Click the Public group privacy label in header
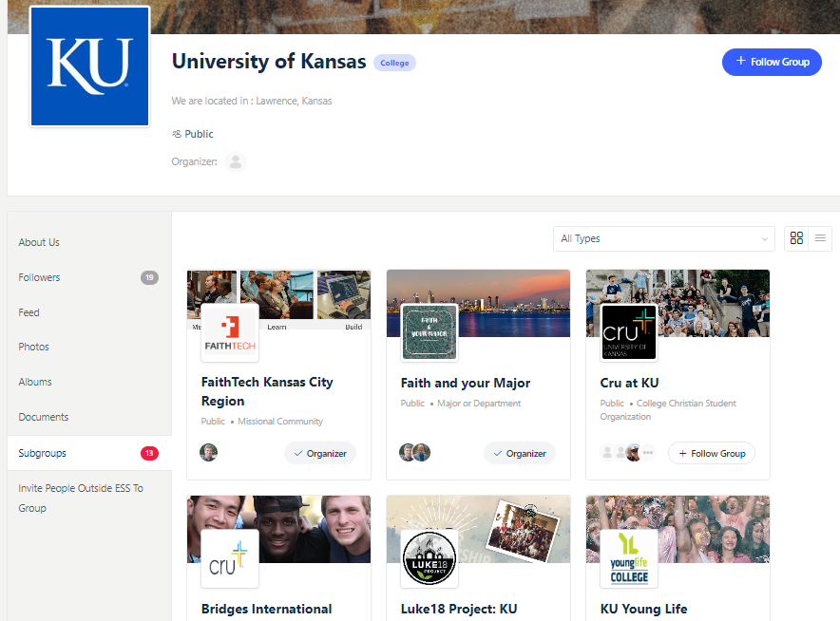The image size is (840, 621). (193, 134)
